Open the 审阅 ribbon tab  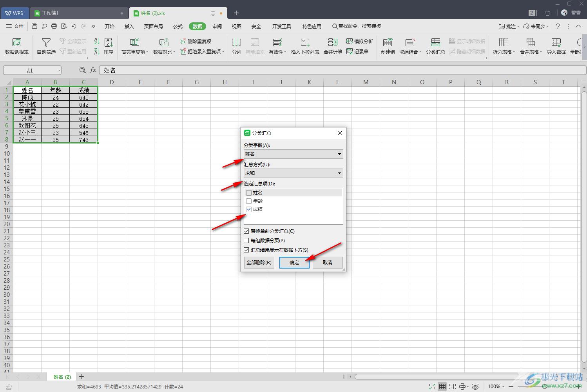[217, 26]
